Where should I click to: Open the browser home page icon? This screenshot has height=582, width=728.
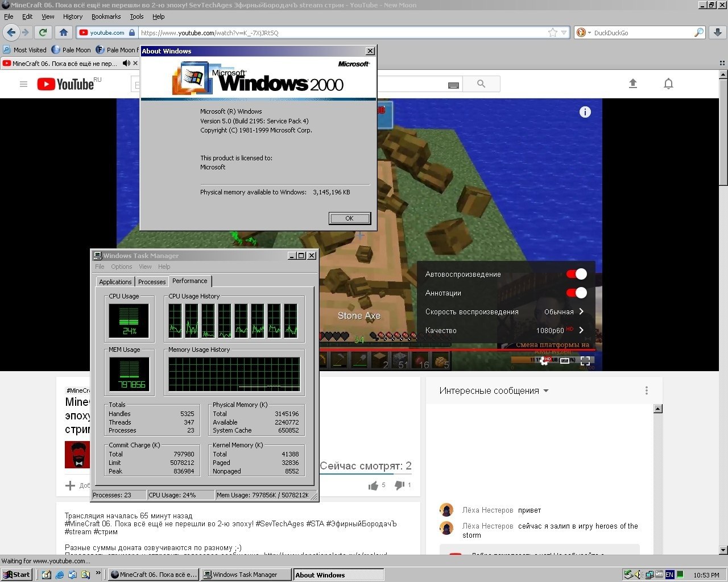coord(64,32)
